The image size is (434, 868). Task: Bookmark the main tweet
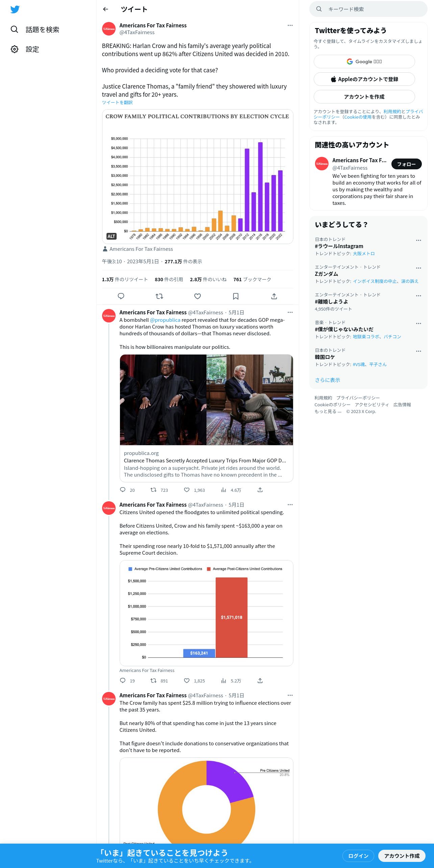click(236, 296)
